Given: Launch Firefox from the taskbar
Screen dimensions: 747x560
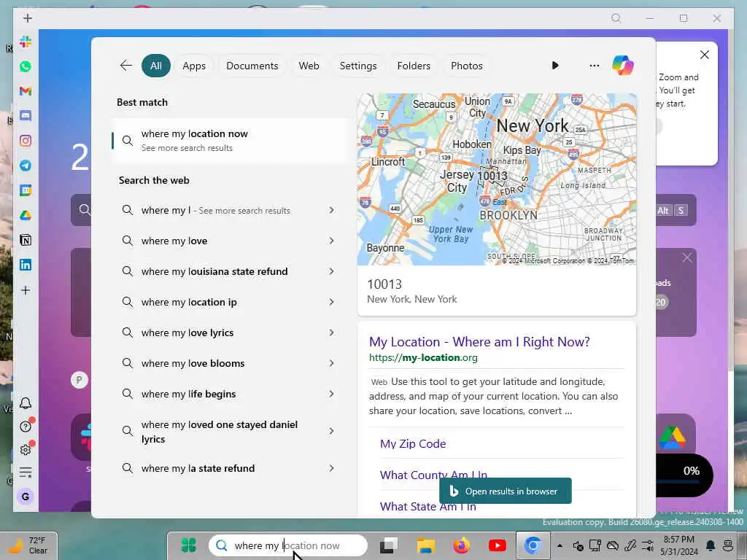Looking at the screenshot, I should [461, 545].
